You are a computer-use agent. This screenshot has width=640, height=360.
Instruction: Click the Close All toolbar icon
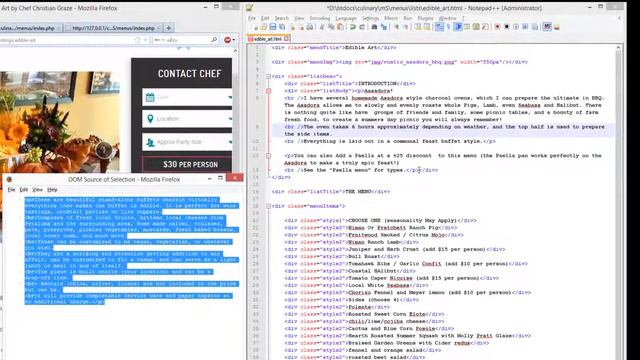(301, 27)
